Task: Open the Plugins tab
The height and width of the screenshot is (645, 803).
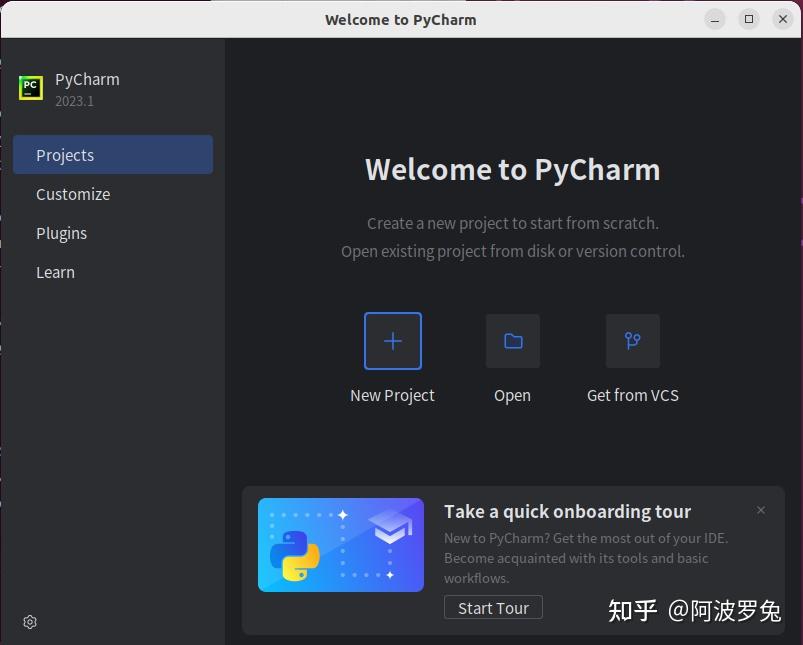Action: tap(113, 233)
